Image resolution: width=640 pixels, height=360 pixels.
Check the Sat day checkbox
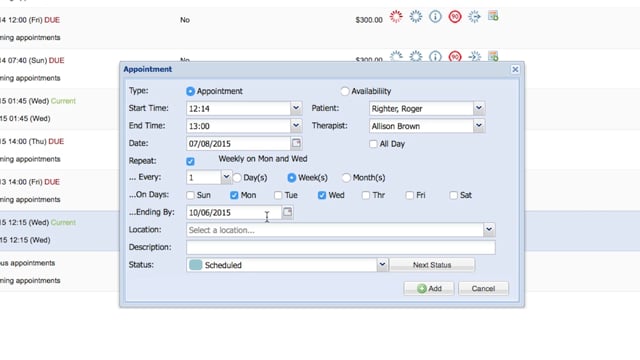coord(453,195)
